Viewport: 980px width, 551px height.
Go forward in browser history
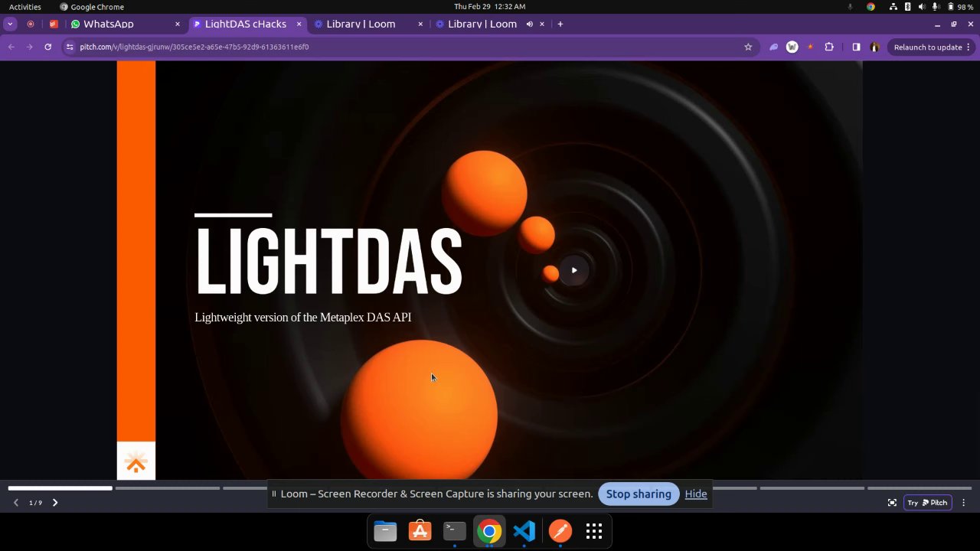pos(29,47)
